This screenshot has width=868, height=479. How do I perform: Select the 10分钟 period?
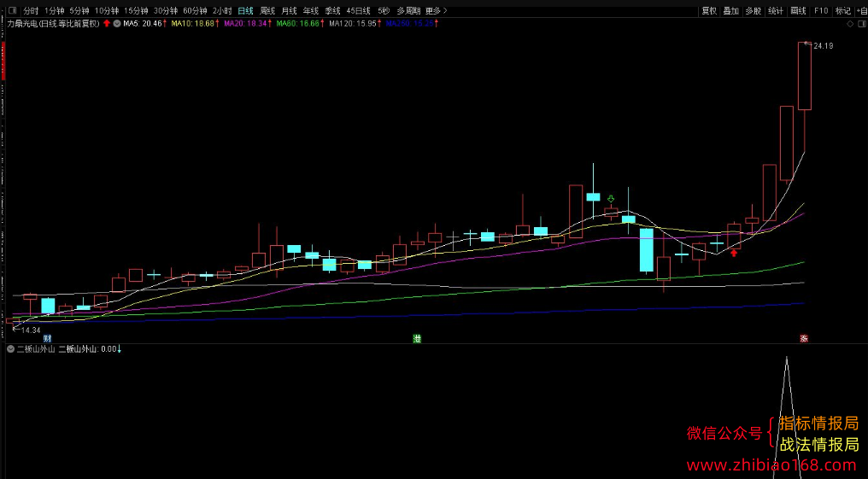[106, 10]
